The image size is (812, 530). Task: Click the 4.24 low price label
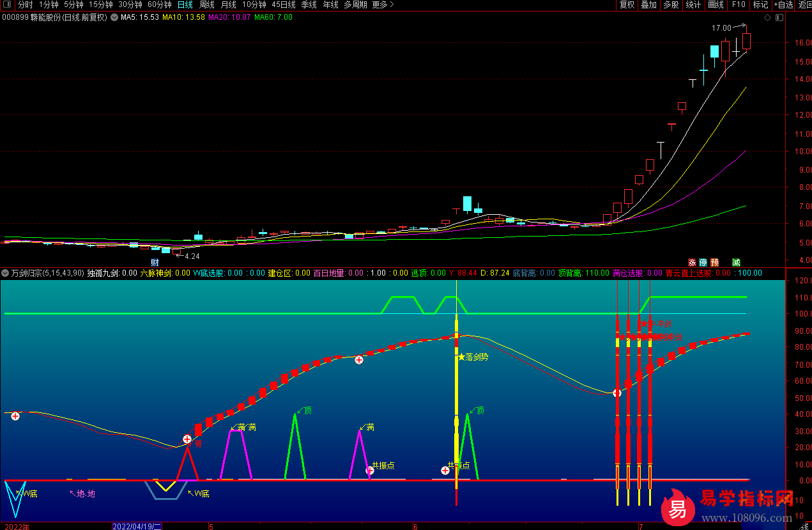coord(192,256)
